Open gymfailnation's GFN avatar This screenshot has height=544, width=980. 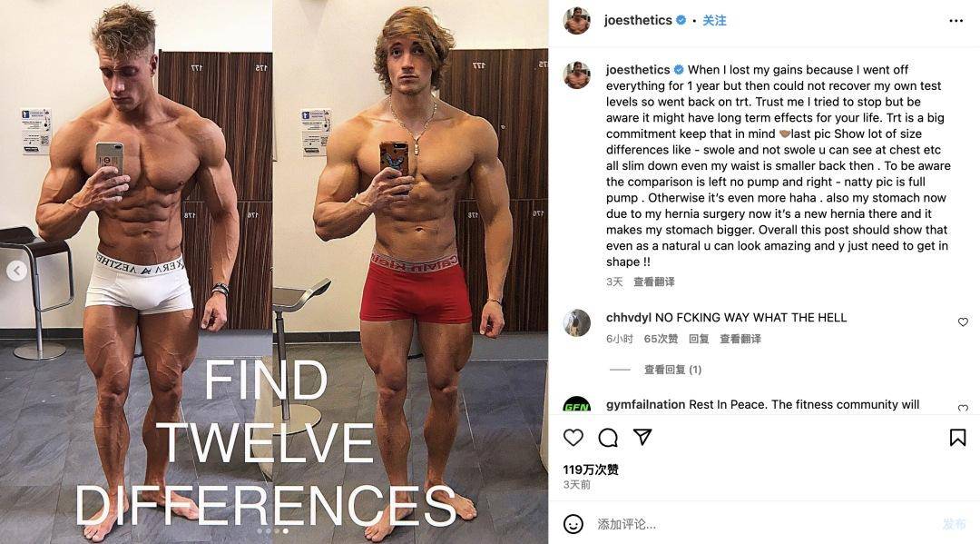click(577, 404)
